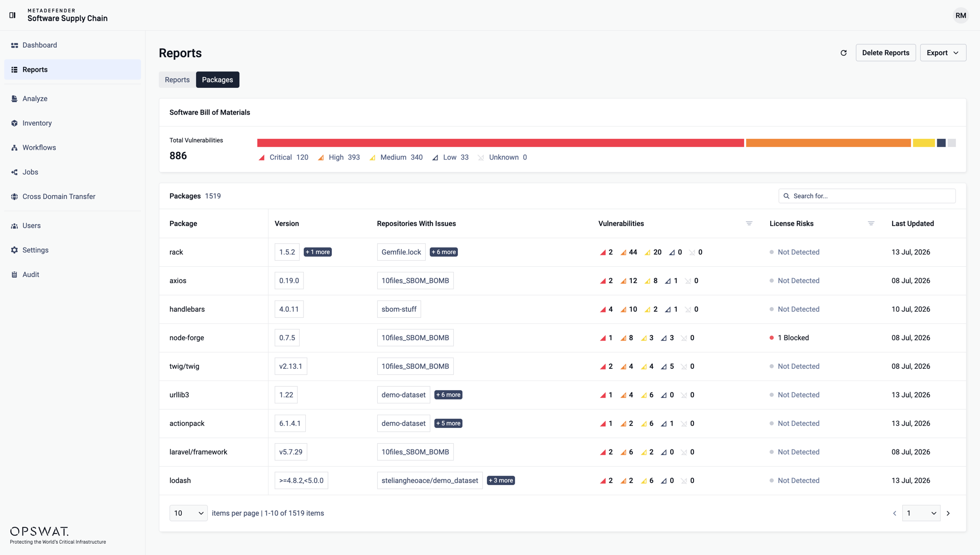Click the red Critical vulnerabilities bar segment
980x555 pixels.
[500, 143]
